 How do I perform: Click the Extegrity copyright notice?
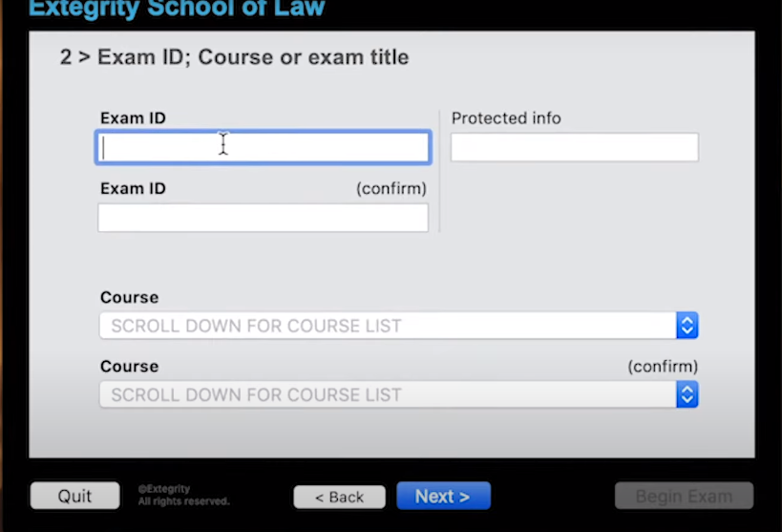click(183, 496)
